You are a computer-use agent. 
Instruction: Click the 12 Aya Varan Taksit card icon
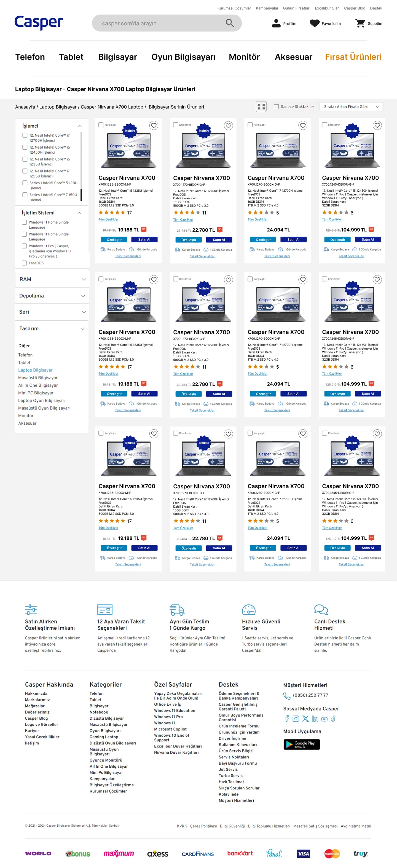pyautogui.click(x=104, y=610)
